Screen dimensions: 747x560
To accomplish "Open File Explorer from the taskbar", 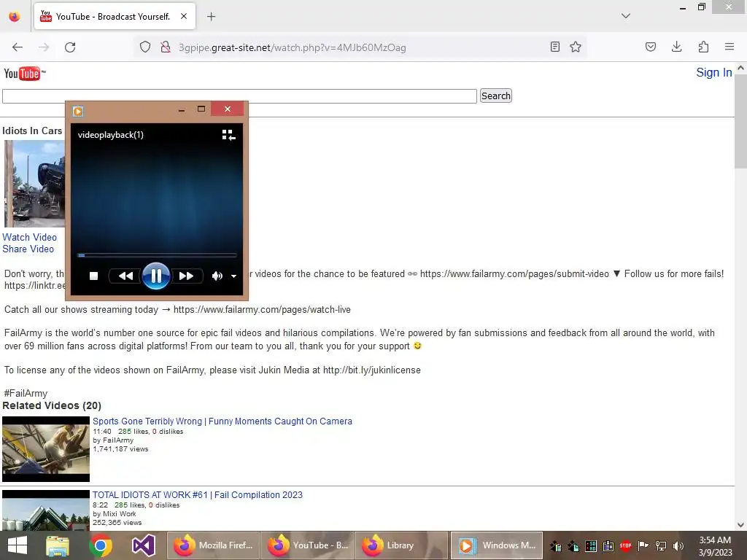I will (58, 545).
